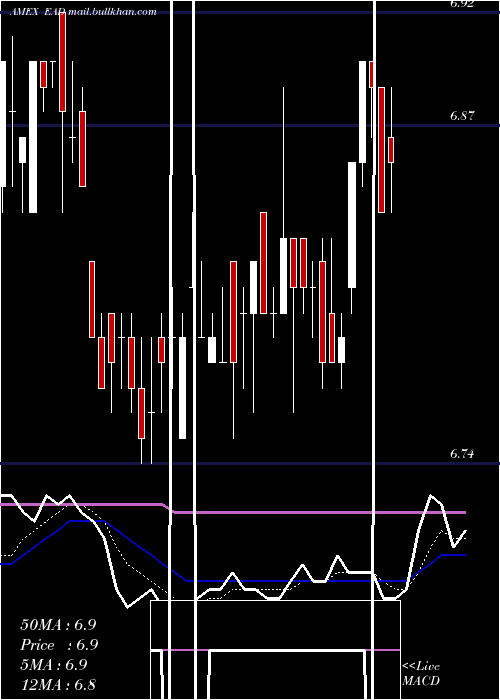Viewport: 500px width, 700px height.
Task: Click the Price : 6.9 readout
Action: tap(59, 645)
